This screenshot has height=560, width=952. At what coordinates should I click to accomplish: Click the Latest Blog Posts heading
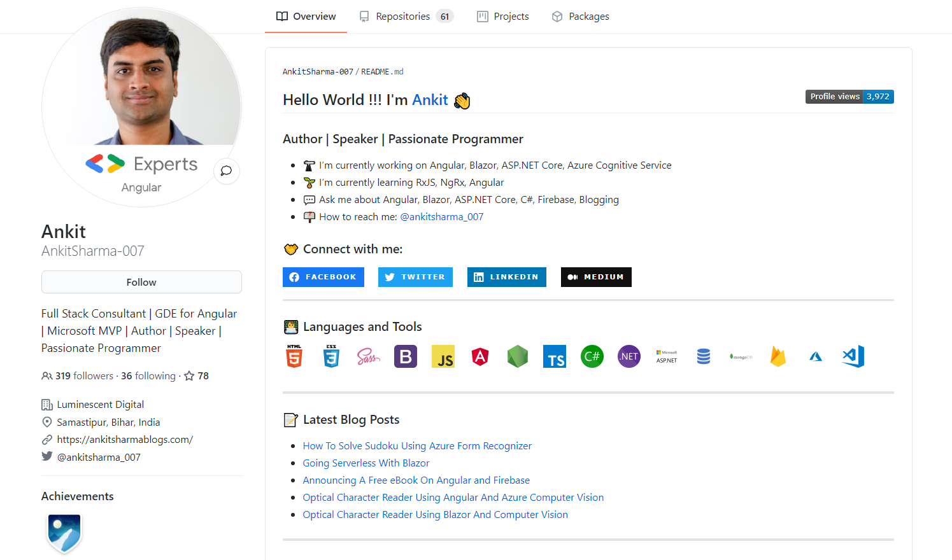pos(352,420)
